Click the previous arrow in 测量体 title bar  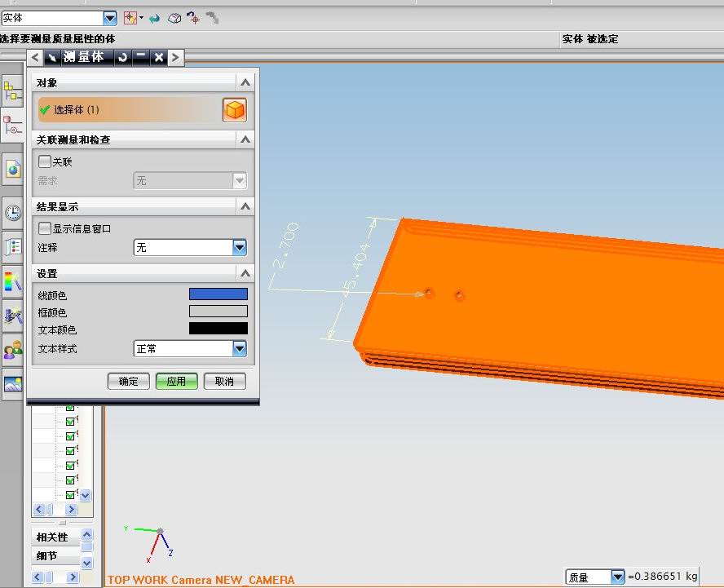[35, 57]
